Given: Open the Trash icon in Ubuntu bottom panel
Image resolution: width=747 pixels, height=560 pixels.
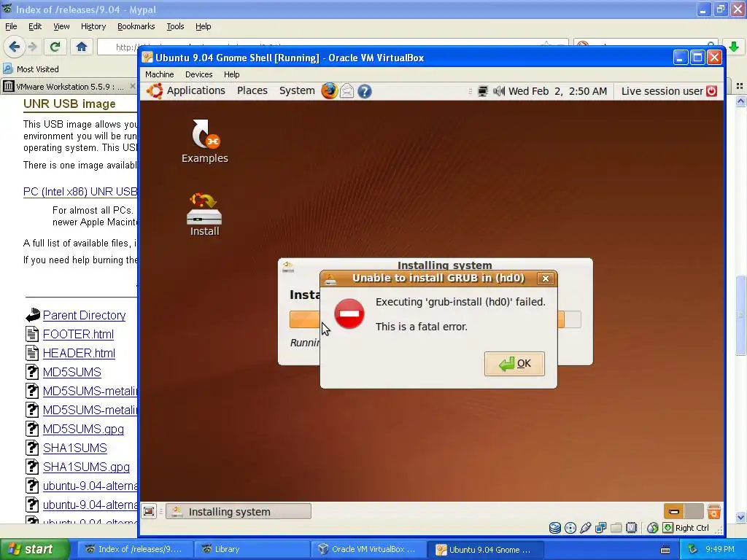Looking at the screenshot, I should coord(713,511).
